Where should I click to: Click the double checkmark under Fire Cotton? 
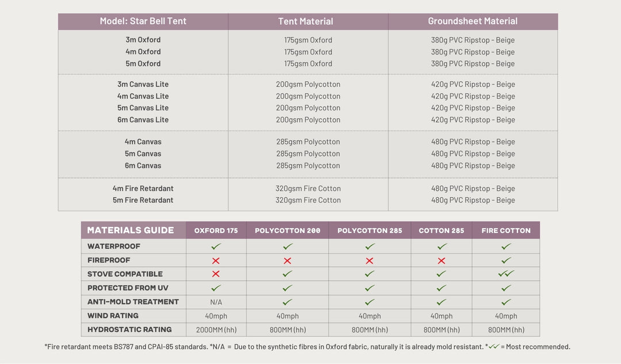506,274
